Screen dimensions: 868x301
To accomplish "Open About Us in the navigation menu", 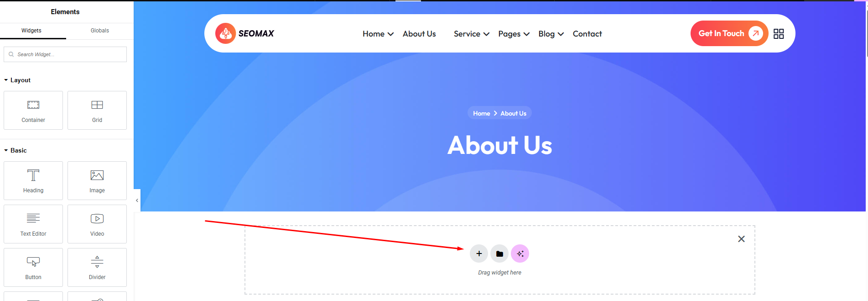I will coord(419,34).
